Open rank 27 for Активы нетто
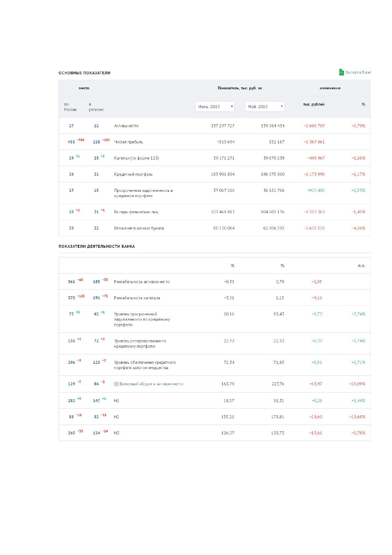Image resolution: width=392 pixels, height=555 pixels. (x=71, y=126)
